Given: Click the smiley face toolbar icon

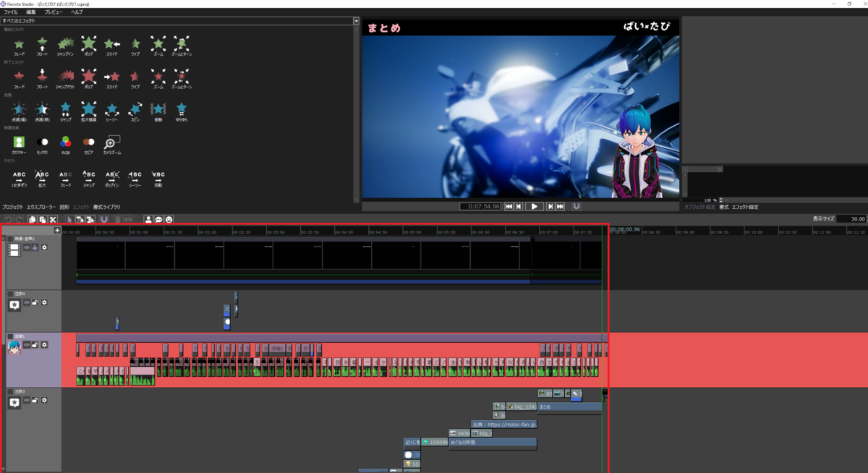Looking at the screenshot, I should coord(169,219).
